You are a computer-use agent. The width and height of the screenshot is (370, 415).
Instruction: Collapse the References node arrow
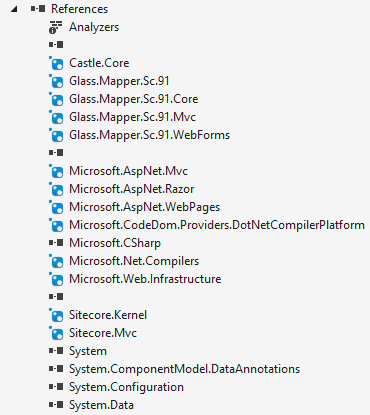pyautogui.click(x=14, y=9)
